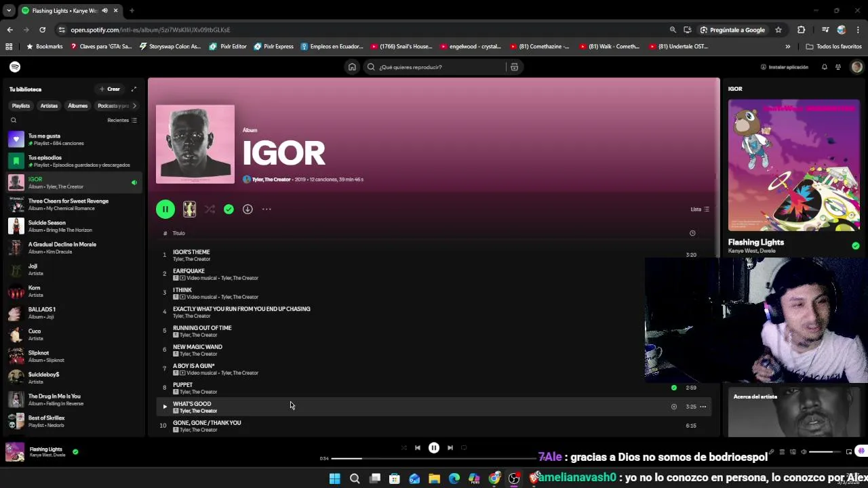This screenshot has width=868, height=488.
Task: Toggle repeat in the player bar
Action: point(465,448)
